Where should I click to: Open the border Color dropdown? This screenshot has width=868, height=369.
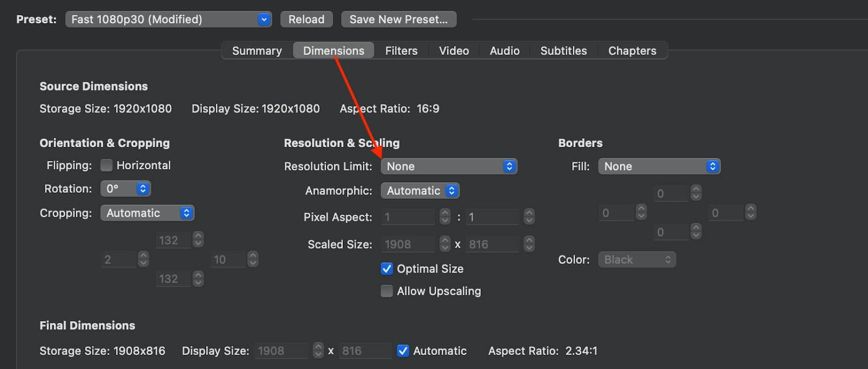pos(637,259)
